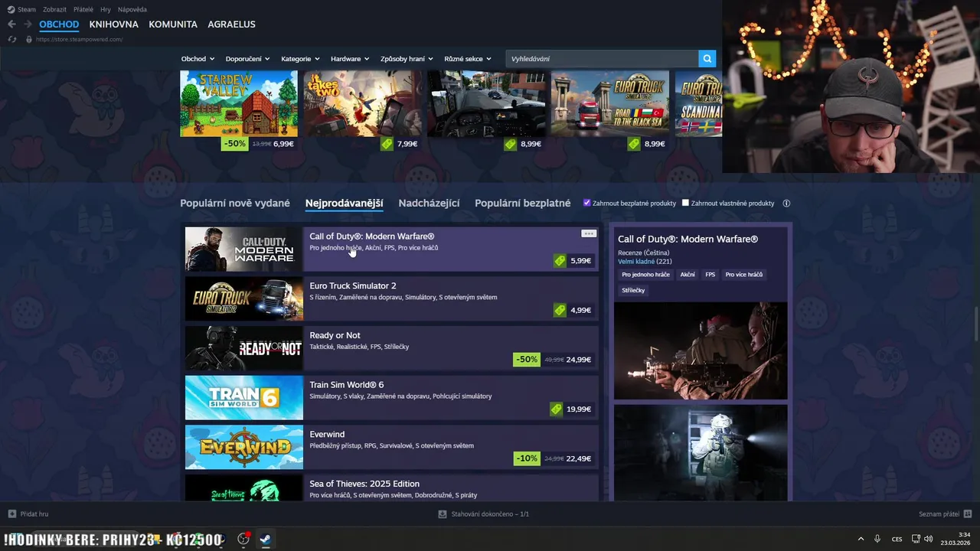Click the Steam icon in taskbar
980x551 pixels.
point(265,539)
